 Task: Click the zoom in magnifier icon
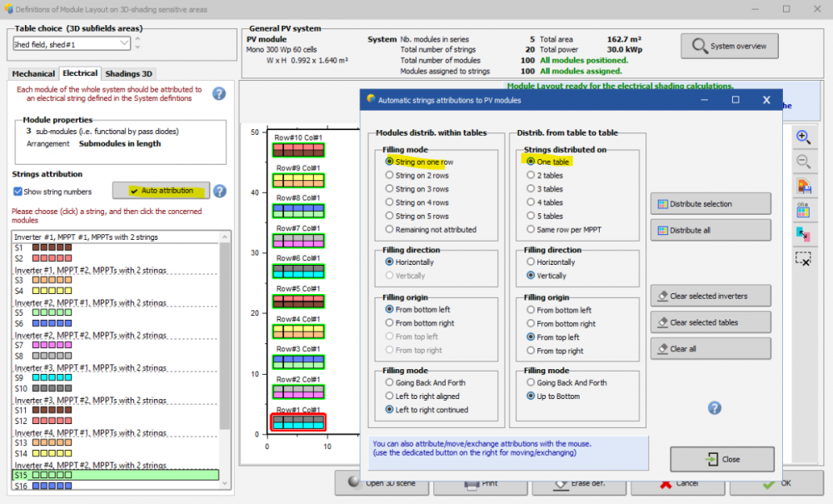[x=803, y=137]
